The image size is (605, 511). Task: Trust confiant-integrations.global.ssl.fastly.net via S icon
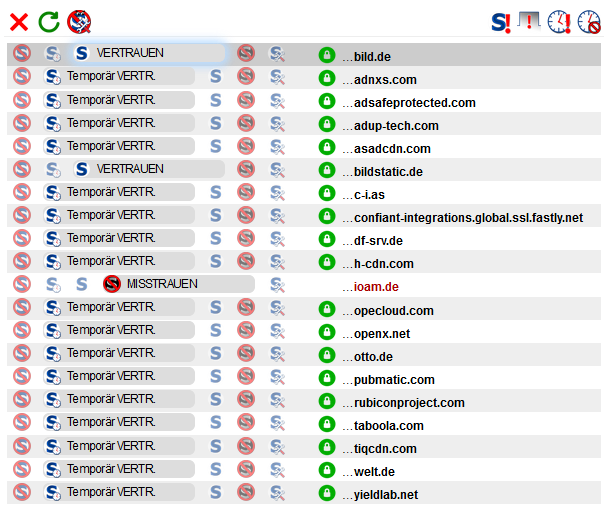[216, 215]
